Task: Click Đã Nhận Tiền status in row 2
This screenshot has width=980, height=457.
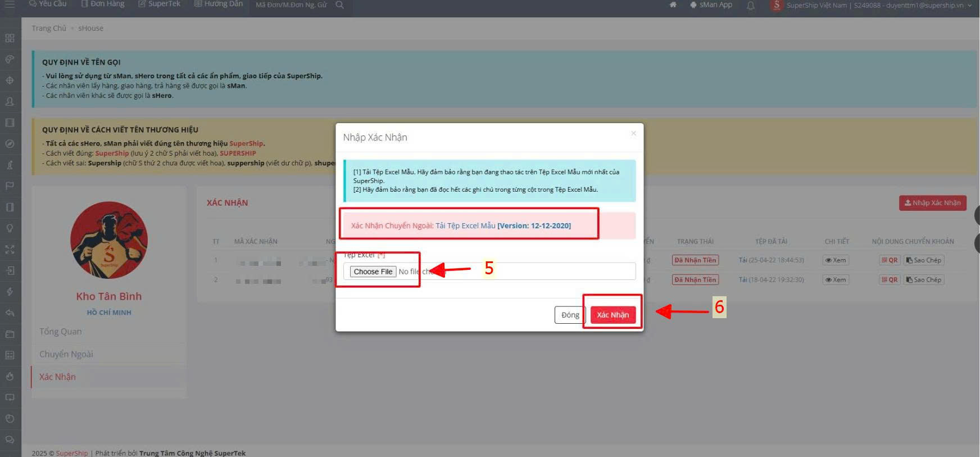Action: pyautogui.click(x=695, y=280)
